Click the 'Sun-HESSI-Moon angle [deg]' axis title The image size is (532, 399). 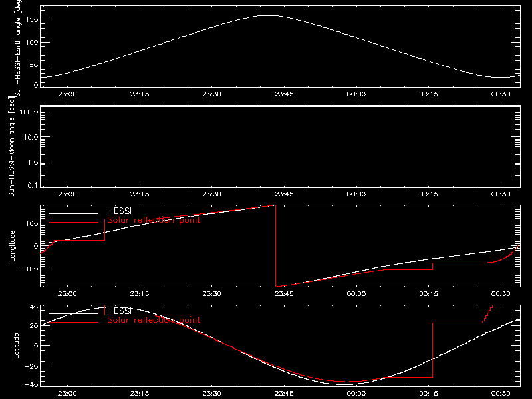tap(11, 146)
